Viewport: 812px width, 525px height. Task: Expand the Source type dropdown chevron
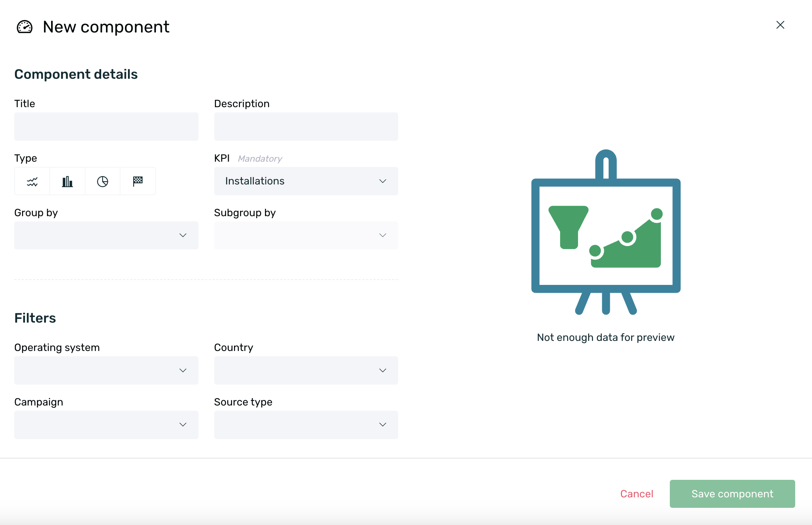[x=382, y=425]
